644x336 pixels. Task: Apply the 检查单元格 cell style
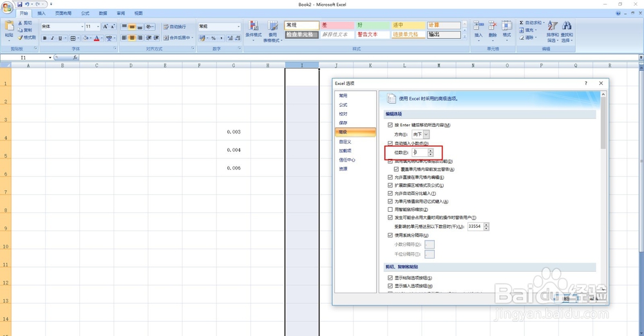[301, 35]
